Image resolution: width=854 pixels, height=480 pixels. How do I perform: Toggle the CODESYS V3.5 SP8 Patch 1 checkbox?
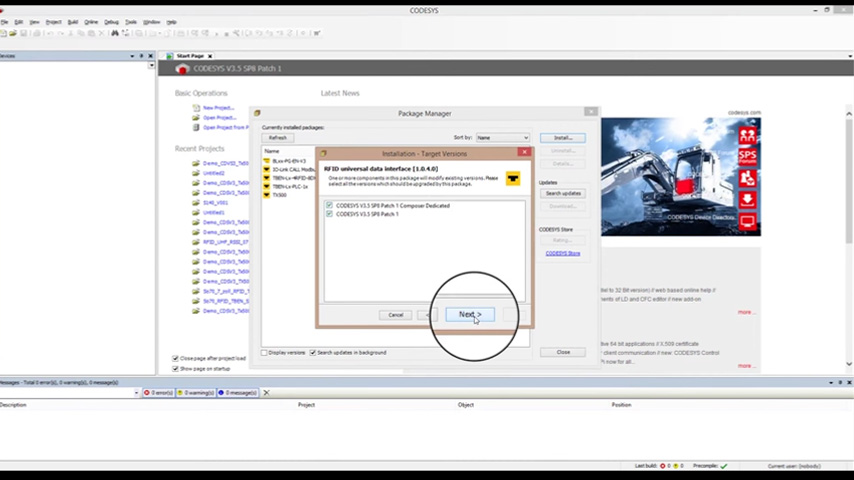[329, 214]
